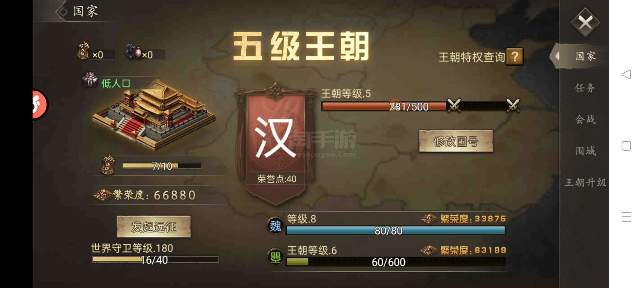Tap the potion gourd item icon
The height and width of the screenshot is (288, 644).
tap(133, 51)
